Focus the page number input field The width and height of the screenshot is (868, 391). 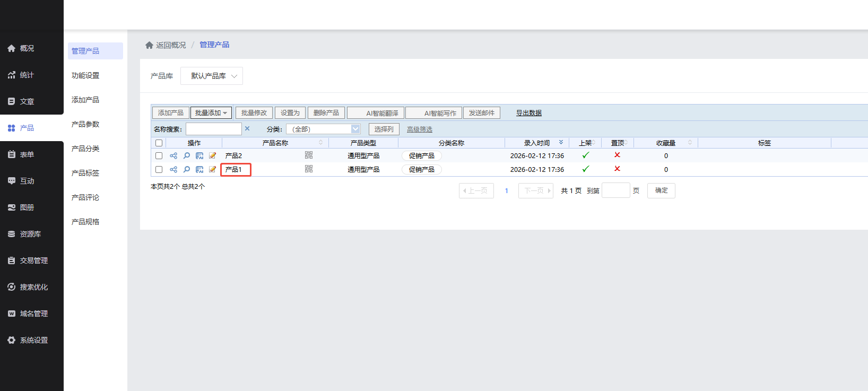pos(616,190)
